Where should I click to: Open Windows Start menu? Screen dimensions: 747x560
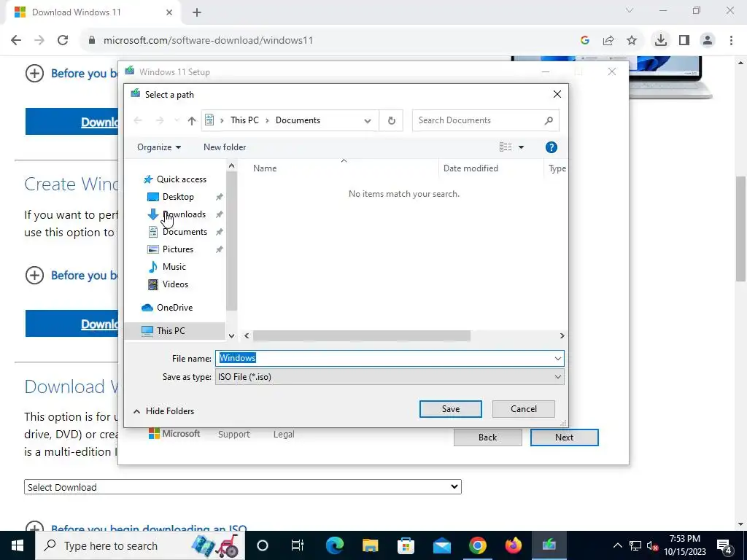click(x=18, y=545)
